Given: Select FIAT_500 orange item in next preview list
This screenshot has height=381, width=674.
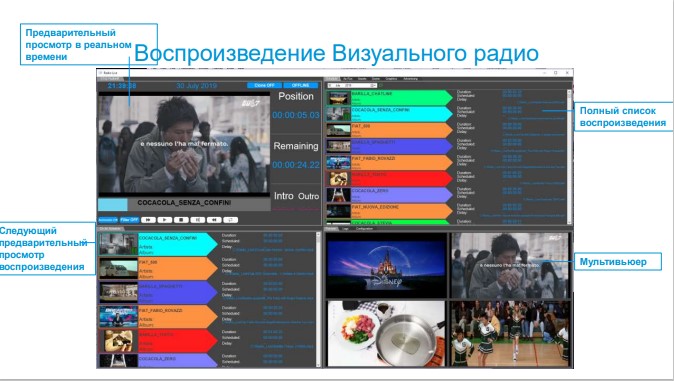Looking at the screenshot, I should (178, 268).
